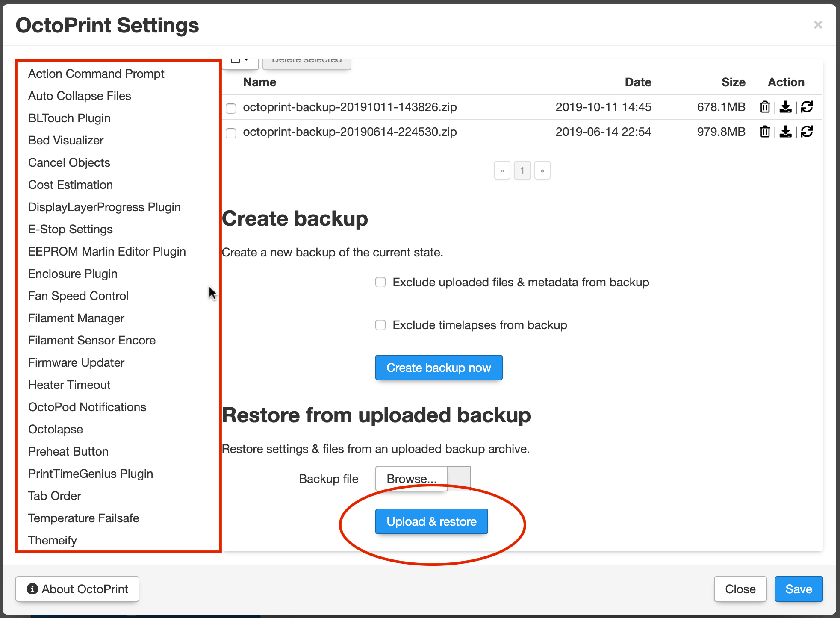The width and height of the screenshot is (840, 618).
Task: Click Create backup now button
Action: (x=439, y=368)
